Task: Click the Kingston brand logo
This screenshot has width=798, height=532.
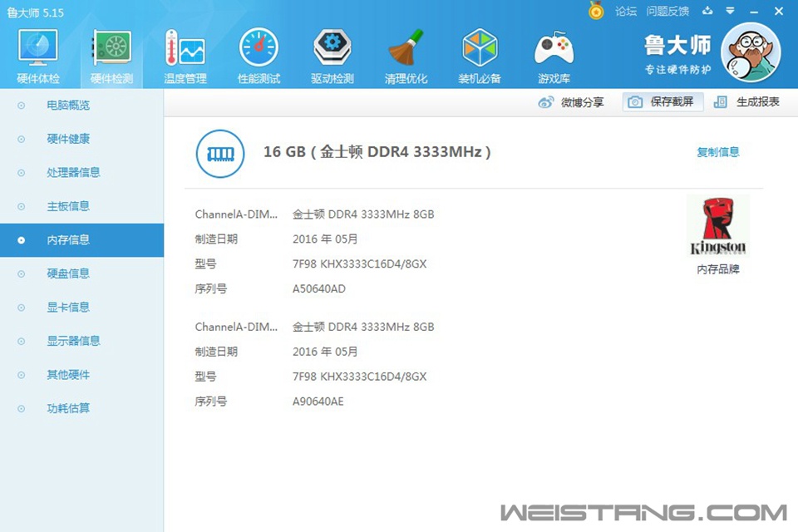Action: click(718, 226)
